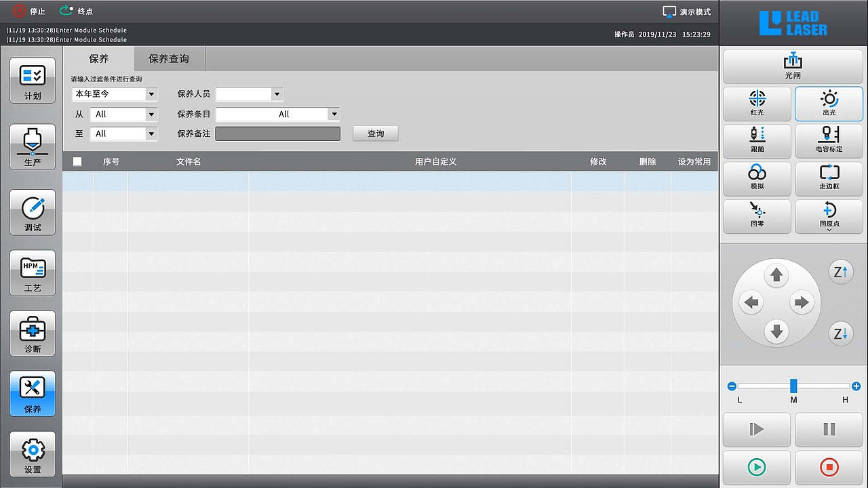Viewport: 868px width, 488px height.
Task: Click the Z axis down button
Action: 841,334
